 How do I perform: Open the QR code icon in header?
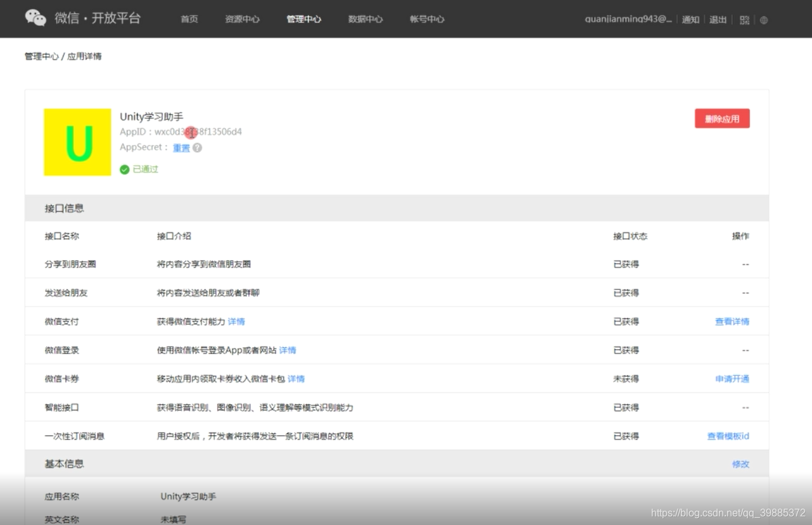tap(744, 20)
